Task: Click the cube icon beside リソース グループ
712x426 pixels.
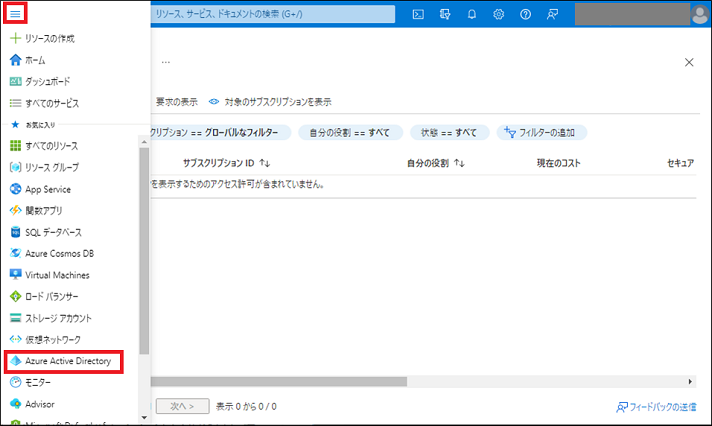Action: pos(15,167)
